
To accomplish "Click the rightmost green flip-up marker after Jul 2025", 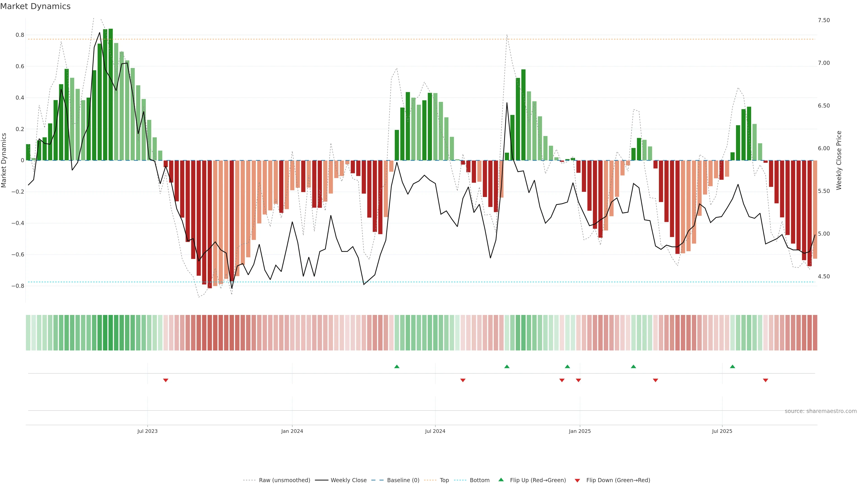I will pos(732,366).
